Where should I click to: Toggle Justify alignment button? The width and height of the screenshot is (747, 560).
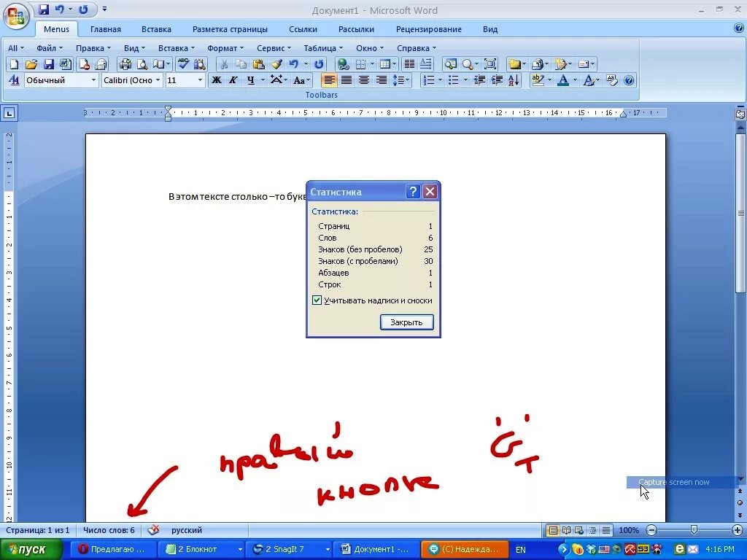click(x=347, y=80)
